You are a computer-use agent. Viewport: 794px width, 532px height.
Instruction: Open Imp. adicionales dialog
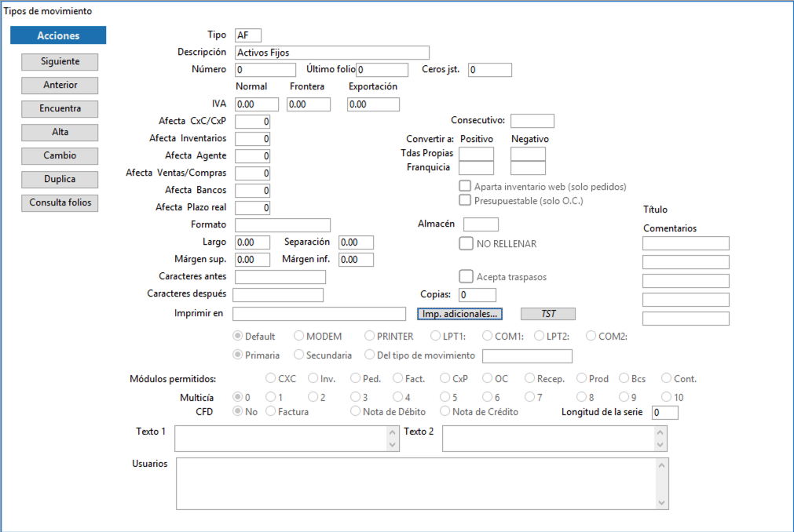pos(459,314)
